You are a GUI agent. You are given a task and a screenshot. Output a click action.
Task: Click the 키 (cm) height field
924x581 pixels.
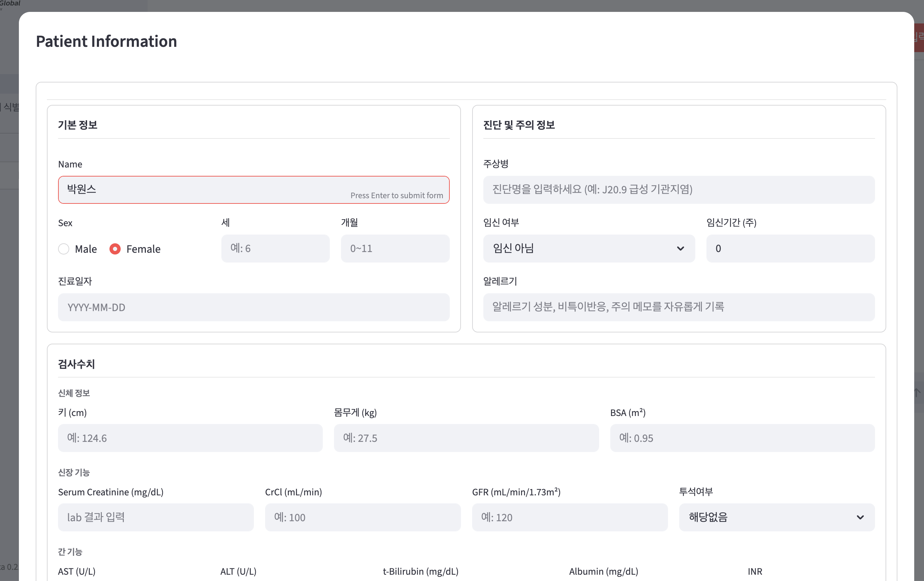click(x=190, y=438)
